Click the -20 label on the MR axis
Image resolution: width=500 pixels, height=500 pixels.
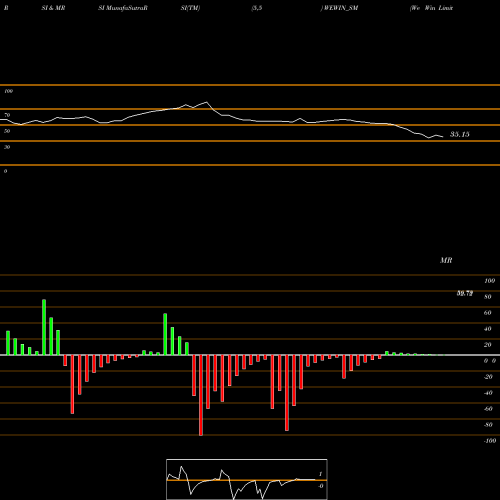coord(488,377)
